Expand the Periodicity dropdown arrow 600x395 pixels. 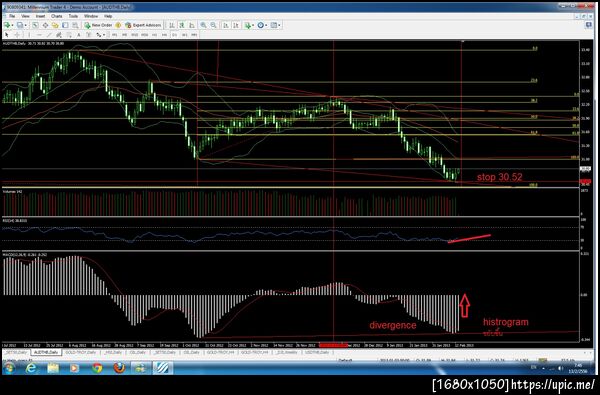pos(266,25)
